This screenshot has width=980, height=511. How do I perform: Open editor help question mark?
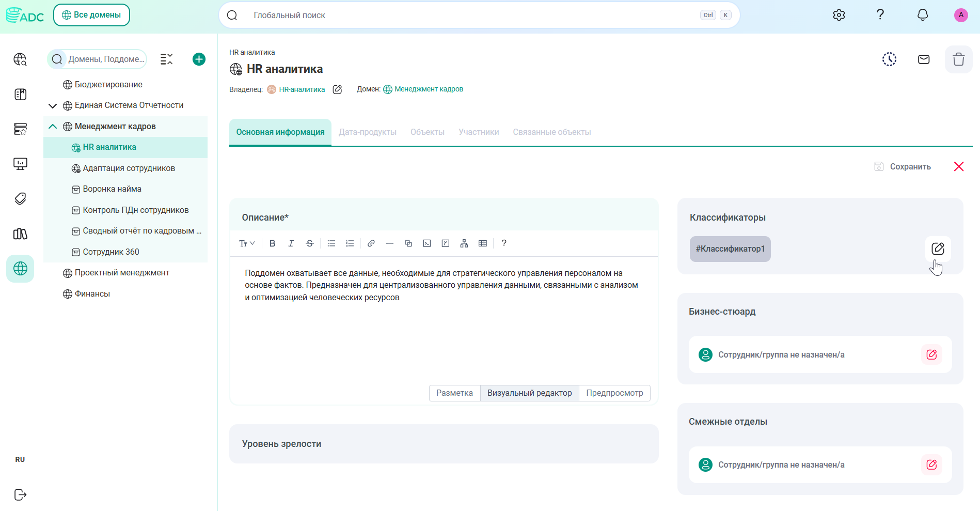pos(504,243)
